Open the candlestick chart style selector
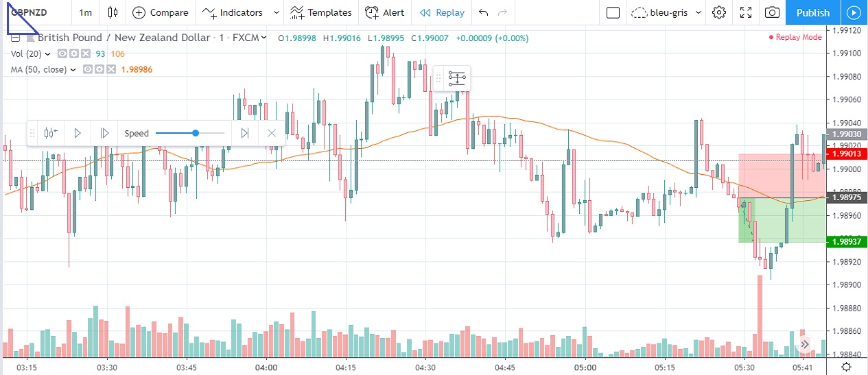 [x=113, y=12]
